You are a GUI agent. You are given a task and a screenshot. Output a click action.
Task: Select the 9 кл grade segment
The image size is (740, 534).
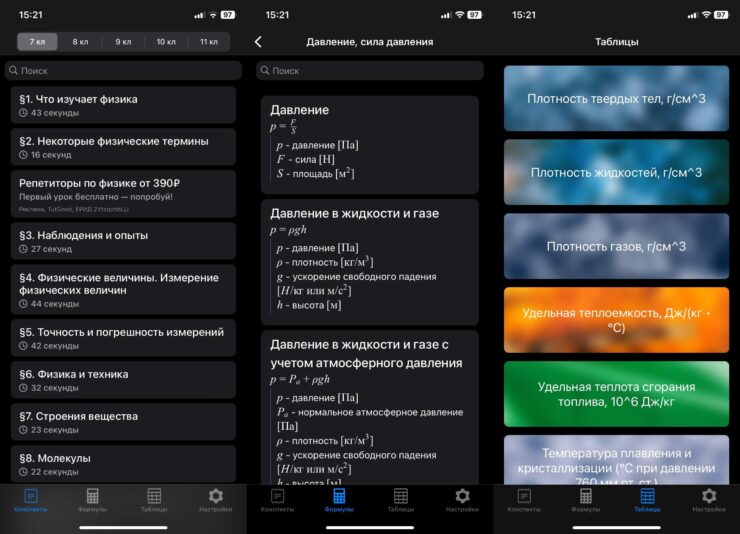123,42
